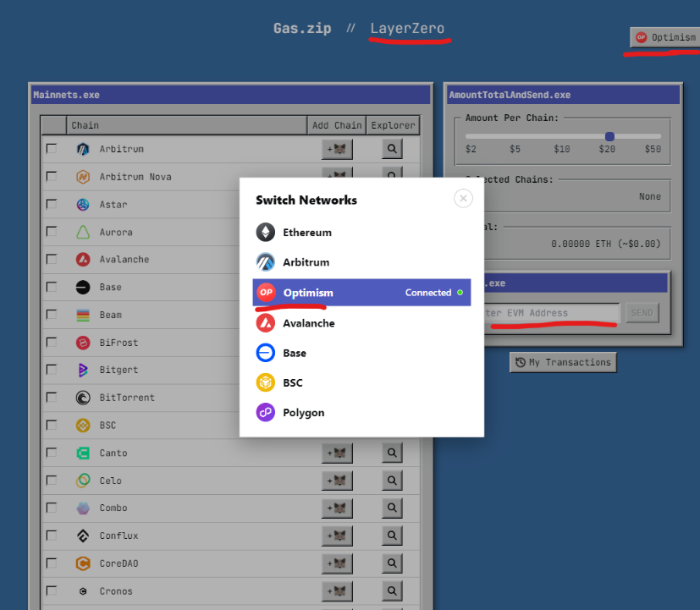This screenshot has width=700, height=610.
Task: Open Celo explorer magnifier
Action: pyautogui.click(x=392, y=481)
